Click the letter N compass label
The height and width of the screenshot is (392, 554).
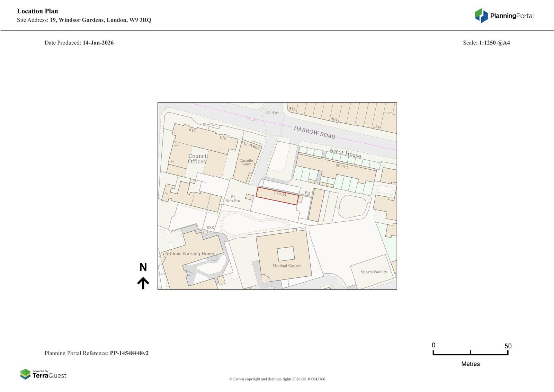click(143, 267)
